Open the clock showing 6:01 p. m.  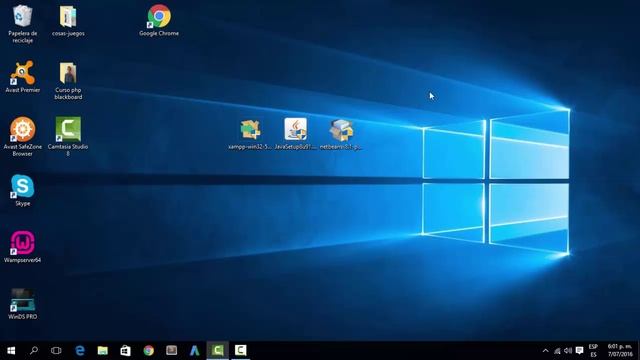(x=620, y=351)
